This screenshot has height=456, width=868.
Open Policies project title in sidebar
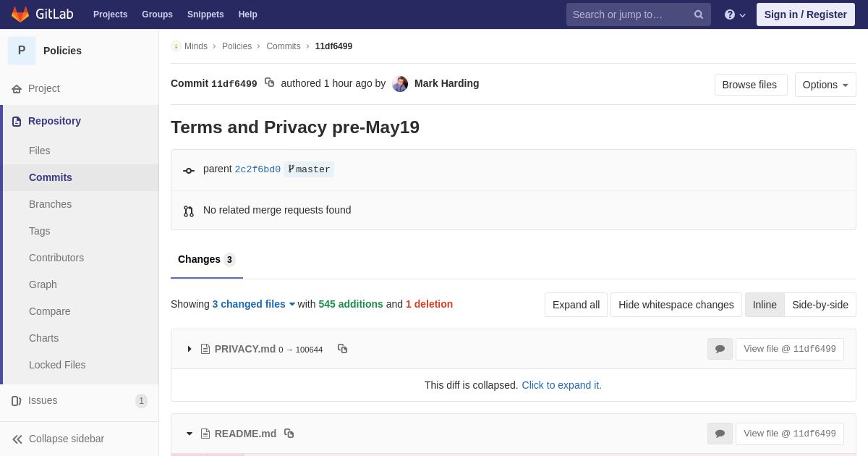pos(62,51)
